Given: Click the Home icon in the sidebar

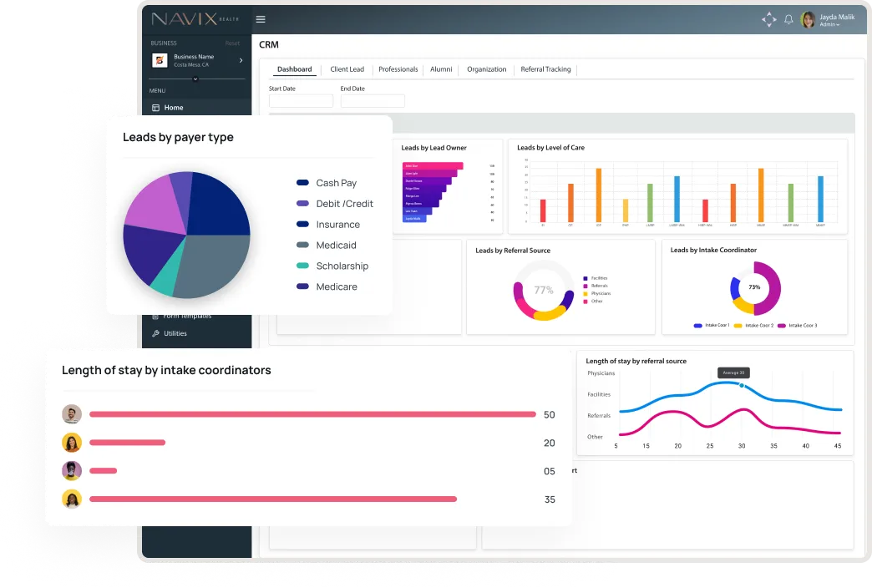Looking at the screenshot, I should [155, 107].
